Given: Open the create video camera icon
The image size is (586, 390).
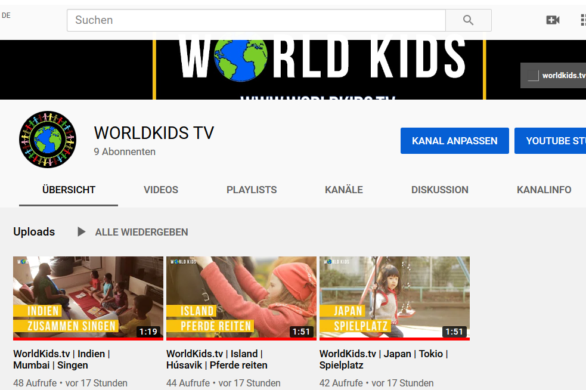Looking at the screenshot, I should (x=553, y=20).
